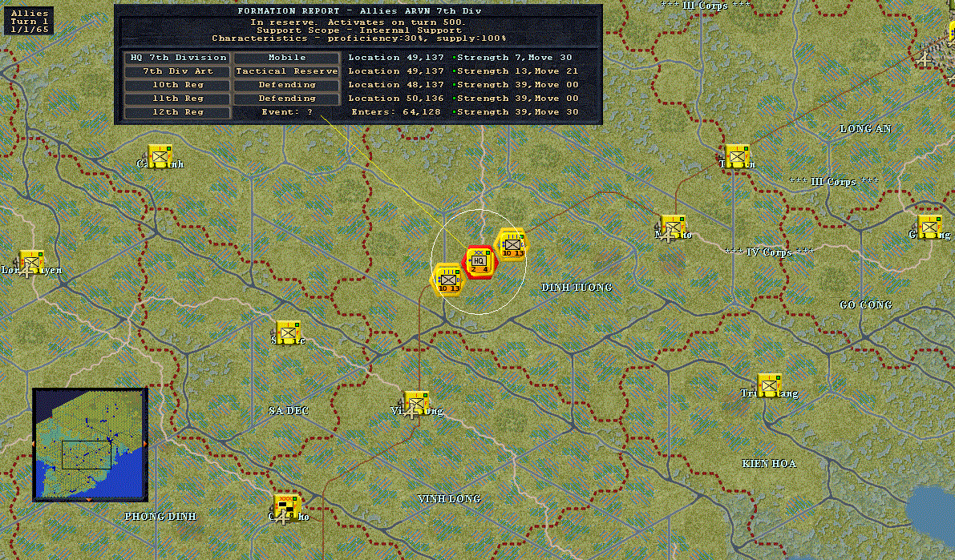Screen dimensions: 955x560
Task: Click the 12th Reg unit button
Action: (x=177, y=112)
